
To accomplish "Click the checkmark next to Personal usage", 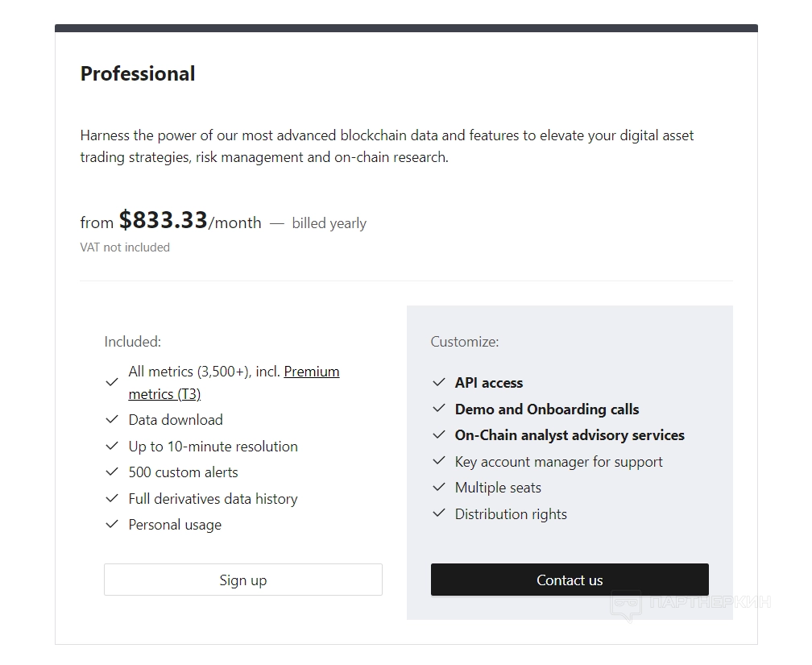I will tap(112, 525).
